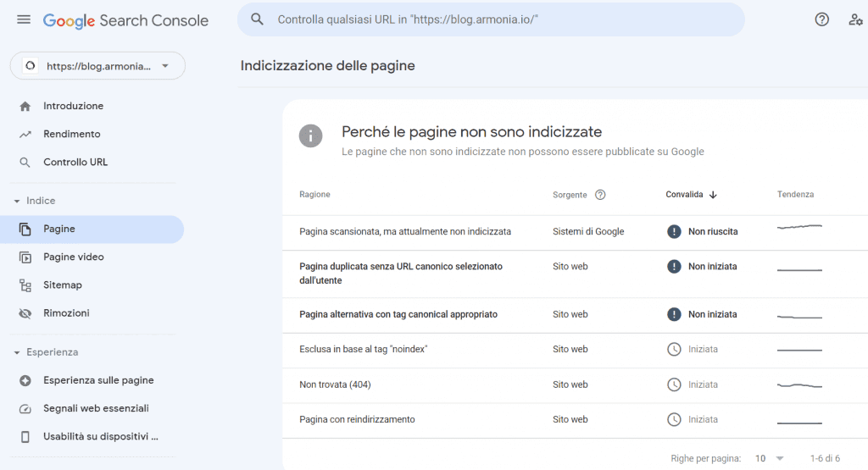Collapse the Esperienza section
The width and height of the screenshot is (868, 470).
pyautogui.click(x=17, y=352)
